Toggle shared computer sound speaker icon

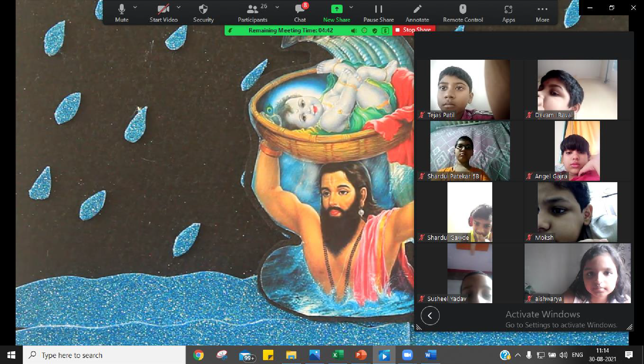[354, 31]
